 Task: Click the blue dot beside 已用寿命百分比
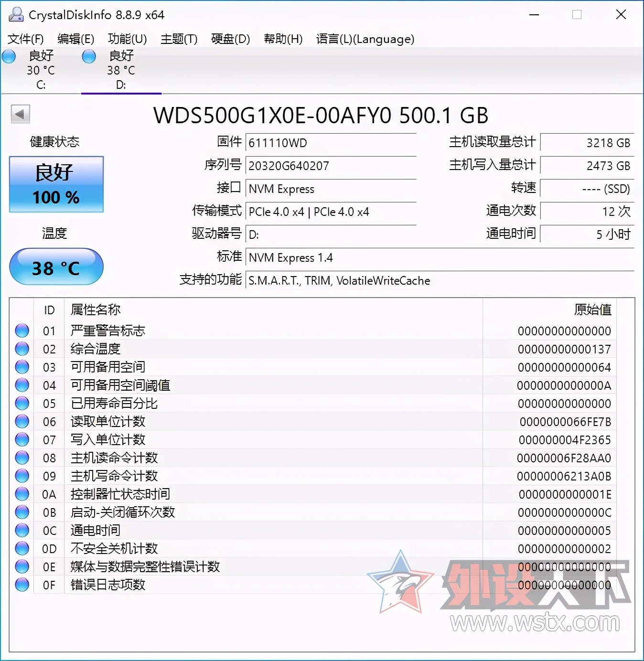[x=21, y=403]
